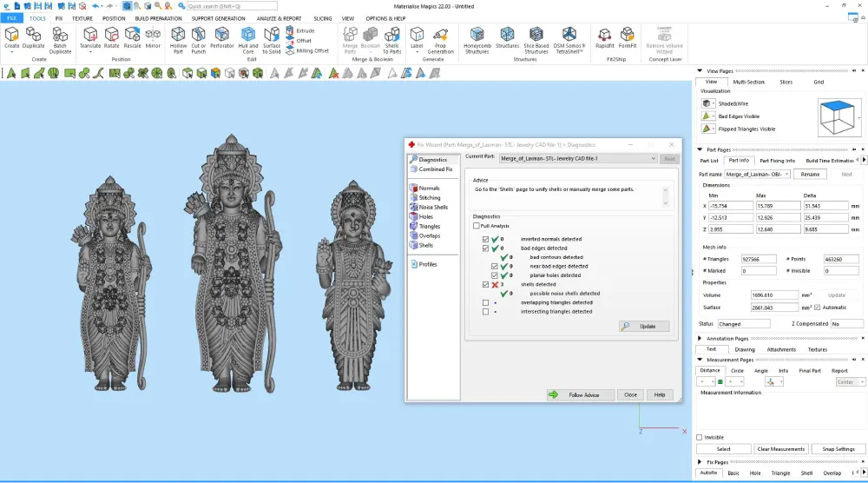
Task: Collapse the Part Pages panel
Action: click(700, 149)
